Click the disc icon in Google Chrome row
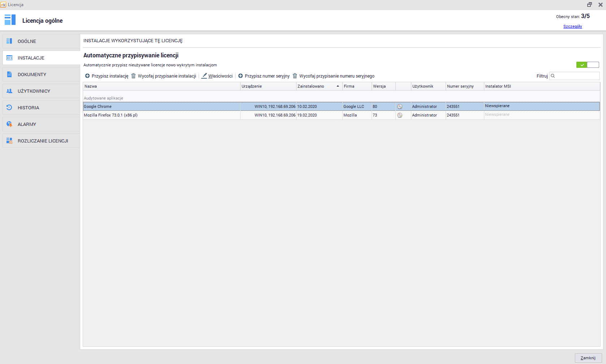The width and height of the screenshot is (606, 364). (400, 107)
